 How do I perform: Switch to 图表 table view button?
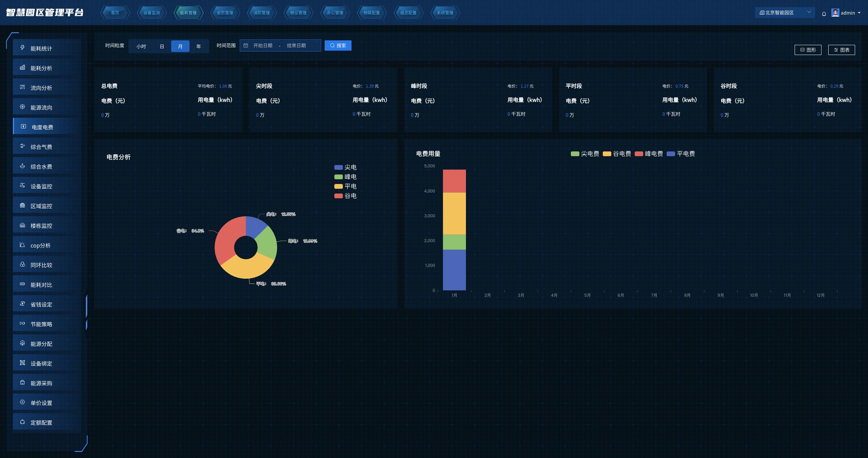coord(841,50)
